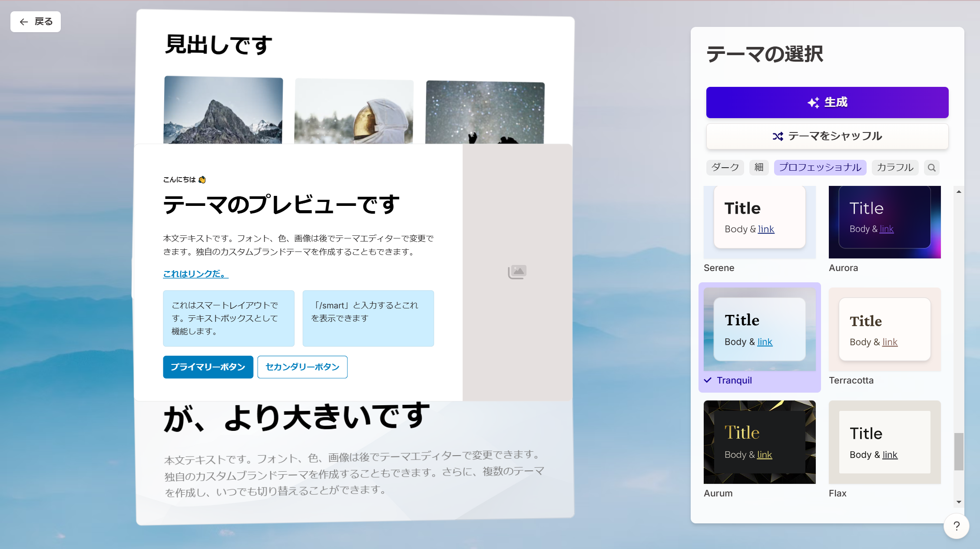980x549 pixels.
Task: Click the scrollbar down arrow in theme list
Action: pos(958,502)
